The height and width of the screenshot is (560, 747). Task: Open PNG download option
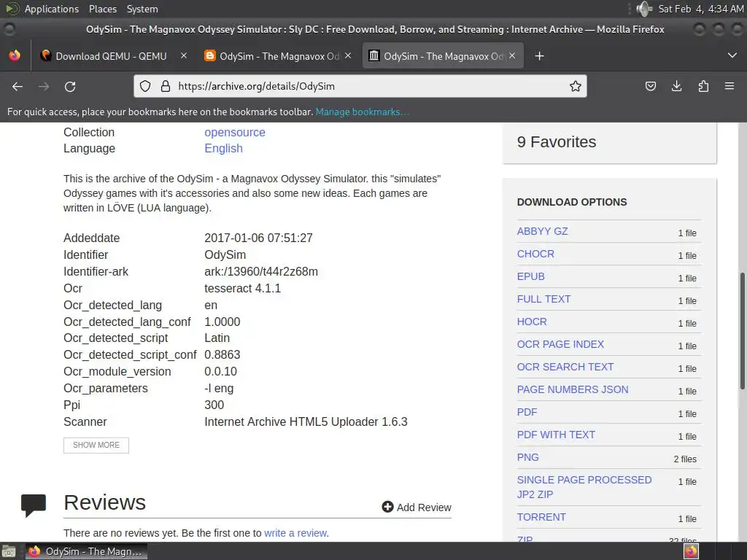click(528, 457)
